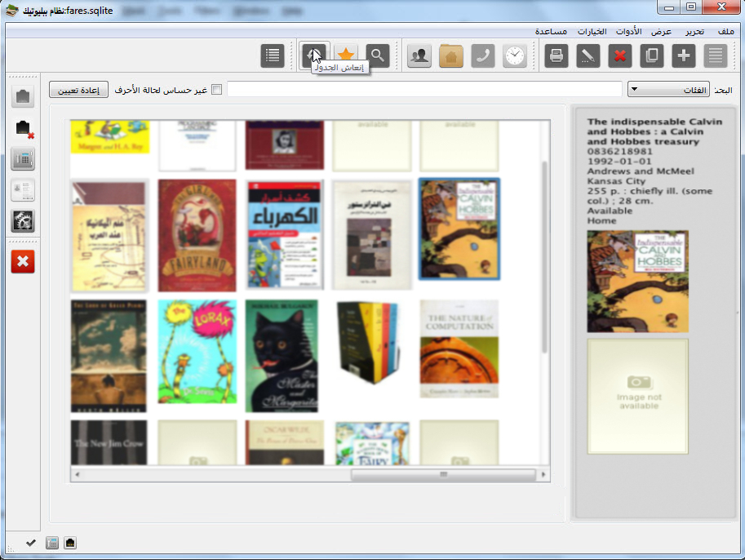Click the red X delete toolbar icon
Image resolution: width=745 pixels, height=560 pixels.
tap(620, 56)
